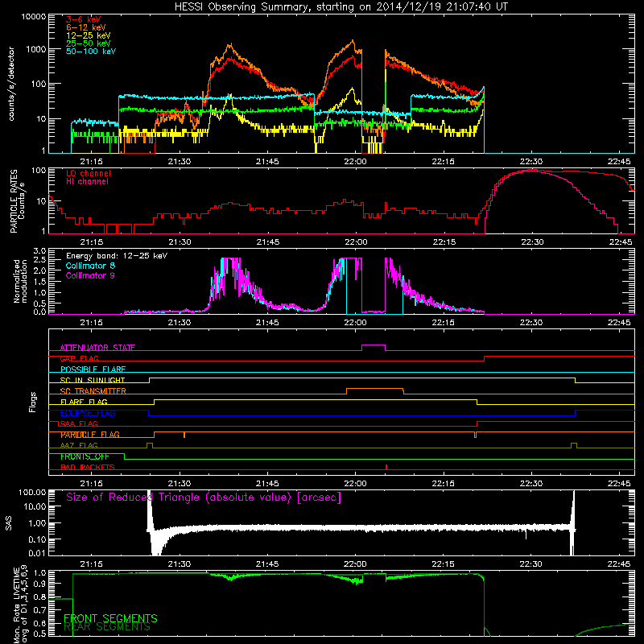The height and width of the screenshot is (644, 644).
Task: Click the GAP FLAG label
Action: [79, 358]
